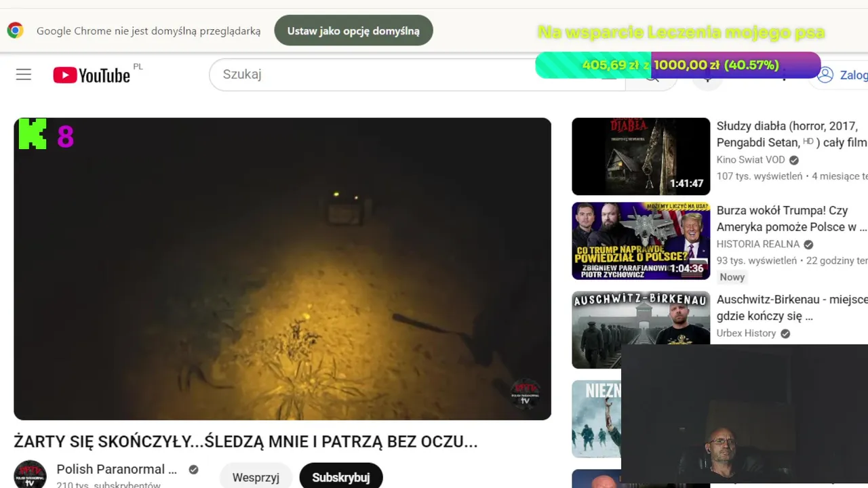
Task: Open Burza wokół Trumpa video thumbnail
Action: tap(641, 241)
